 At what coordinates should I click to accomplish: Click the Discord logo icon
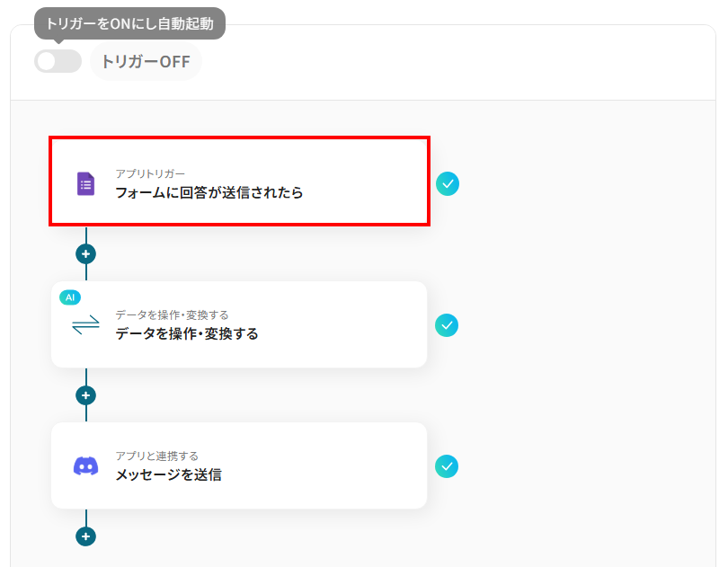click(85, 466)
